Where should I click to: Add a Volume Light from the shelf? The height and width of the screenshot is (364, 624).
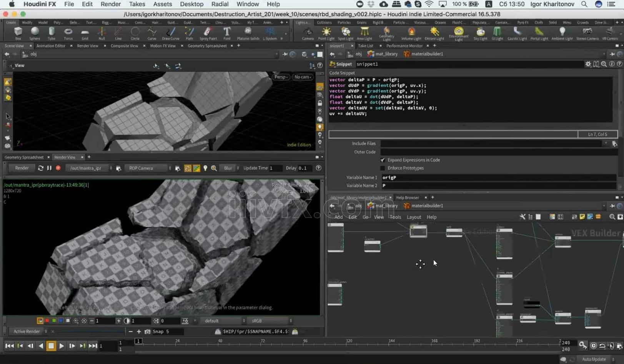pos(411,33)
